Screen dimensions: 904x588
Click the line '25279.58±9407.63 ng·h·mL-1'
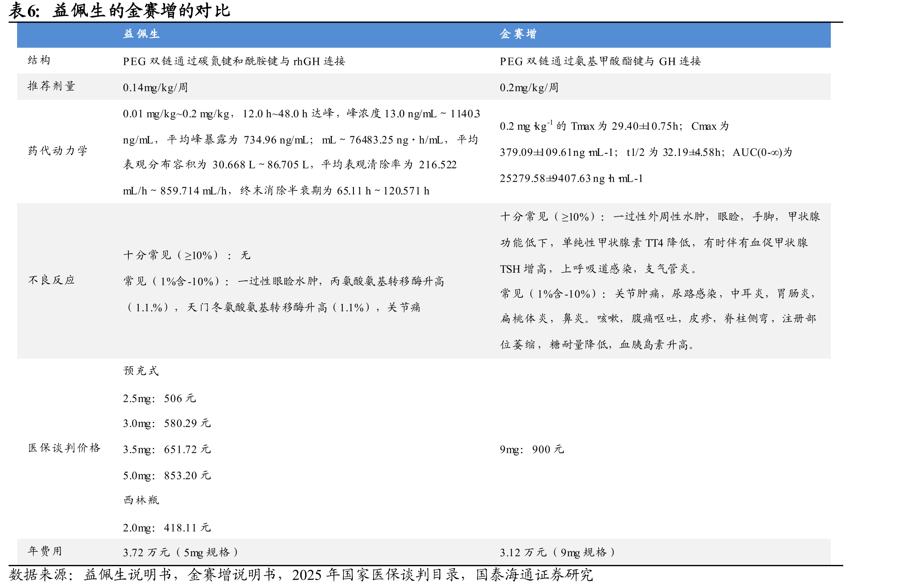[571, 179]
